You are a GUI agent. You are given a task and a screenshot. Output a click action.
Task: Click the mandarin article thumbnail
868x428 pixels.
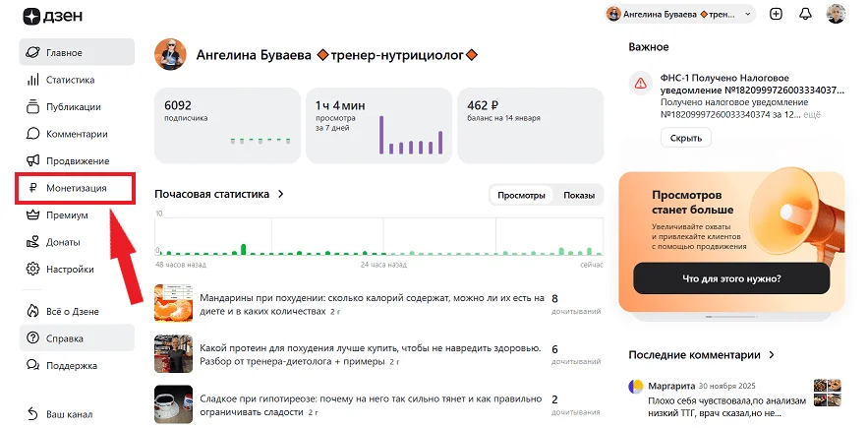click(173, 303)
